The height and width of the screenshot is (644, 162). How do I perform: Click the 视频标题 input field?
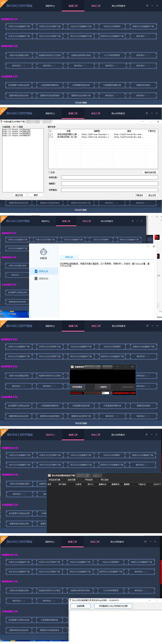point(109,178)
